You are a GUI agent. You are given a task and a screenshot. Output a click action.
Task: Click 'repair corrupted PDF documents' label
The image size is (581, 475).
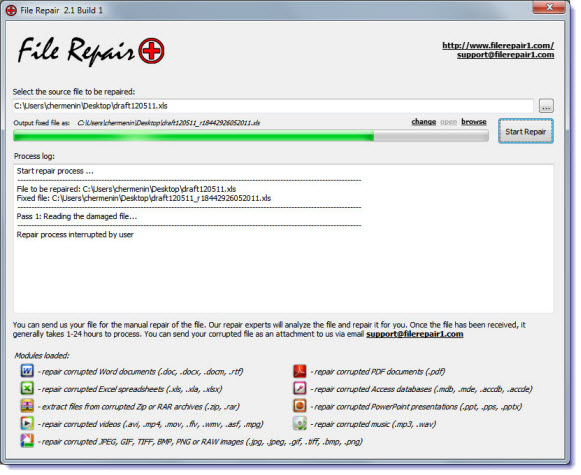click(378, 372)
